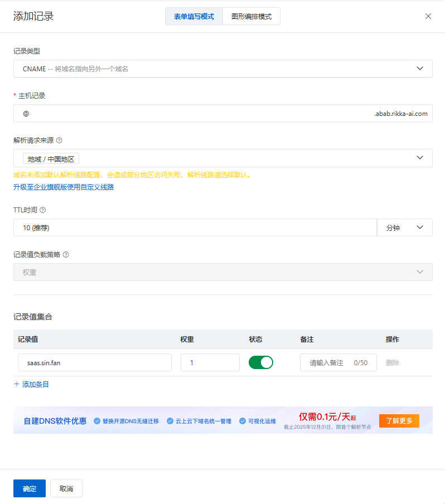
Task: Click 删除 in the 操作 column
Action: (393, 362)
